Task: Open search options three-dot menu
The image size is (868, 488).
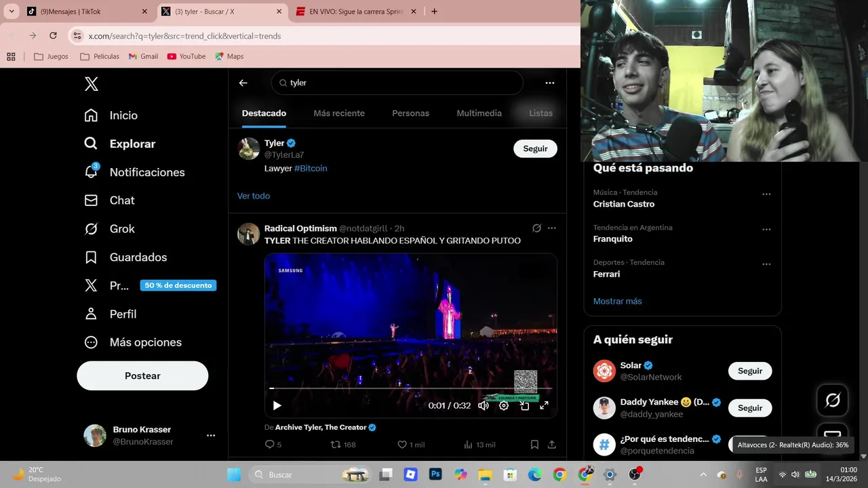Action: (x=550, y=83)
